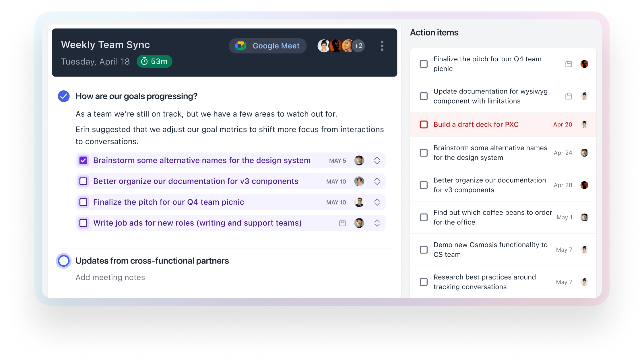644x363 pixels.
Task: Expand priority chevron on the brainstorm task
Action: point(377,161)
